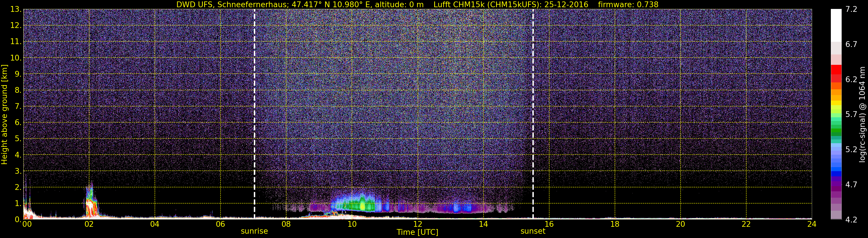
Task: Click the 'Time [UTC]' axis label
Action: coord(417,232)
